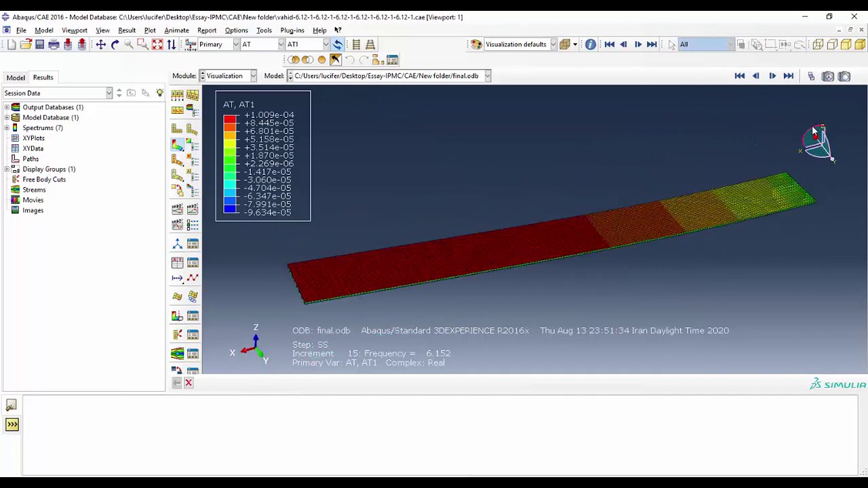
Task: Click the orange Replace All circle icon
Action: point(321,60)
